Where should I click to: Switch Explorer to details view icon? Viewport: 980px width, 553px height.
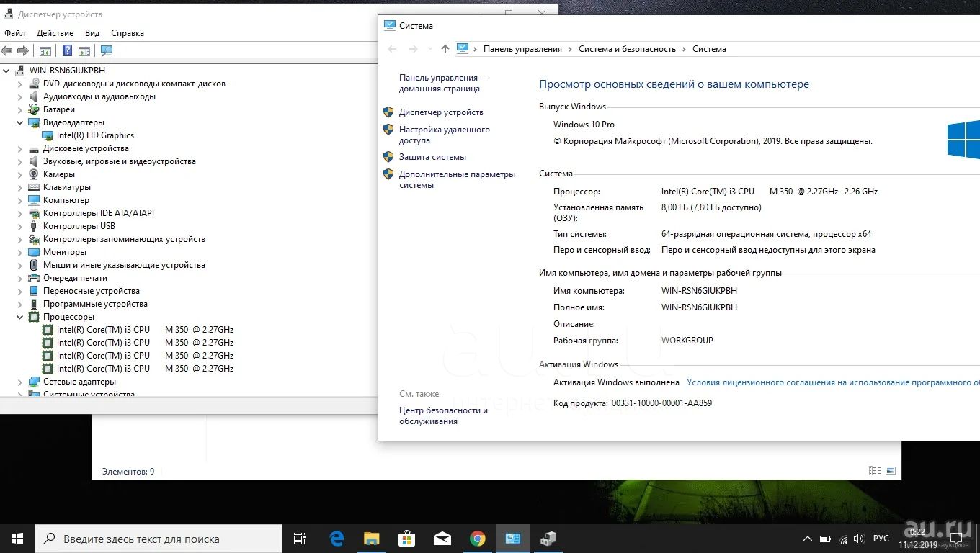click(875, 471)
